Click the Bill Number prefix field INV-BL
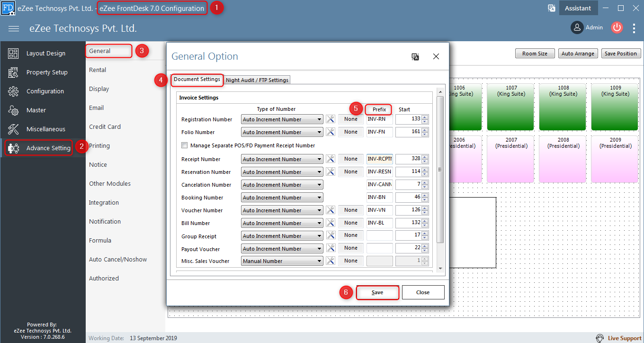Image resolution: width=644 pixels, height=343 pixels. tap(380, 223)
